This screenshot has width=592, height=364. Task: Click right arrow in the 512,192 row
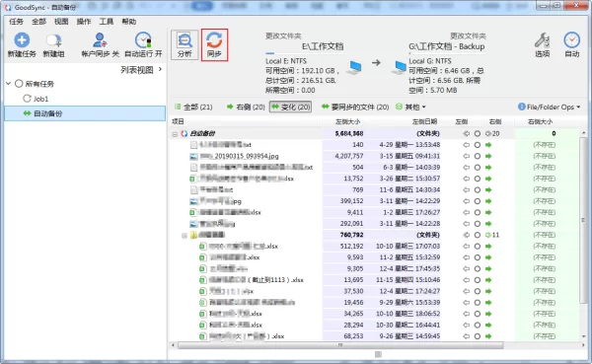tap(488, 247)
